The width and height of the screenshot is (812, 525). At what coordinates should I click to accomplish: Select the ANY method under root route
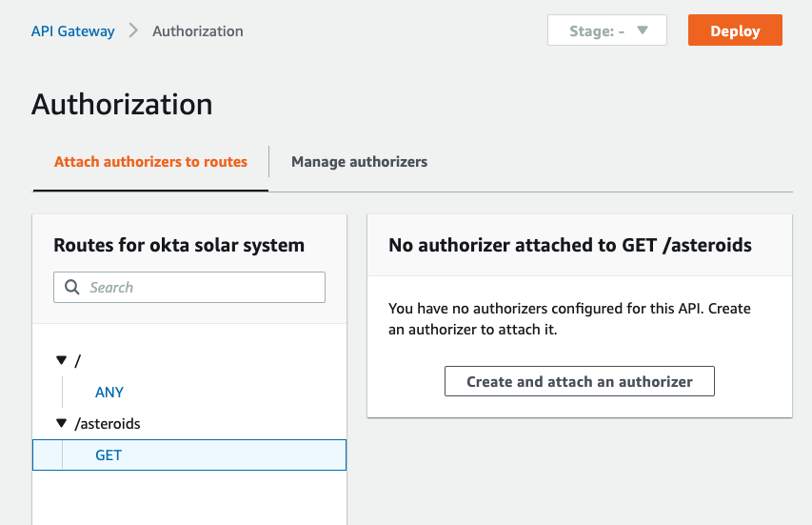[x=109, y=393]
